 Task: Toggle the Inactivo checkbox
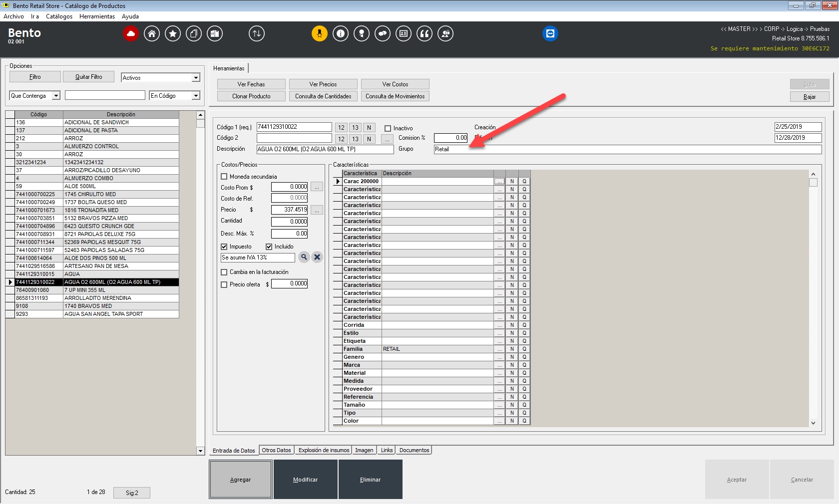point(388,128)
